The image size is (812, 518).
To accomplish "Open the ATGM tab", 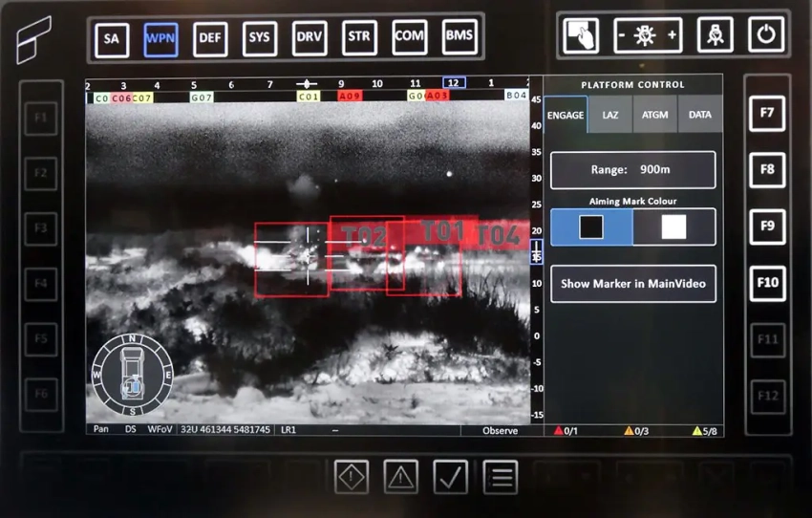I will (654, 115).
